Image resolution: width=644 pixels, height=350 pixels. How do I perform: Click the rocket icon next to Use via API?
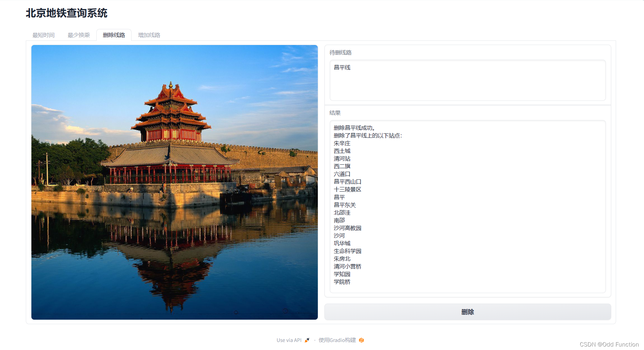tap(307, 340)
